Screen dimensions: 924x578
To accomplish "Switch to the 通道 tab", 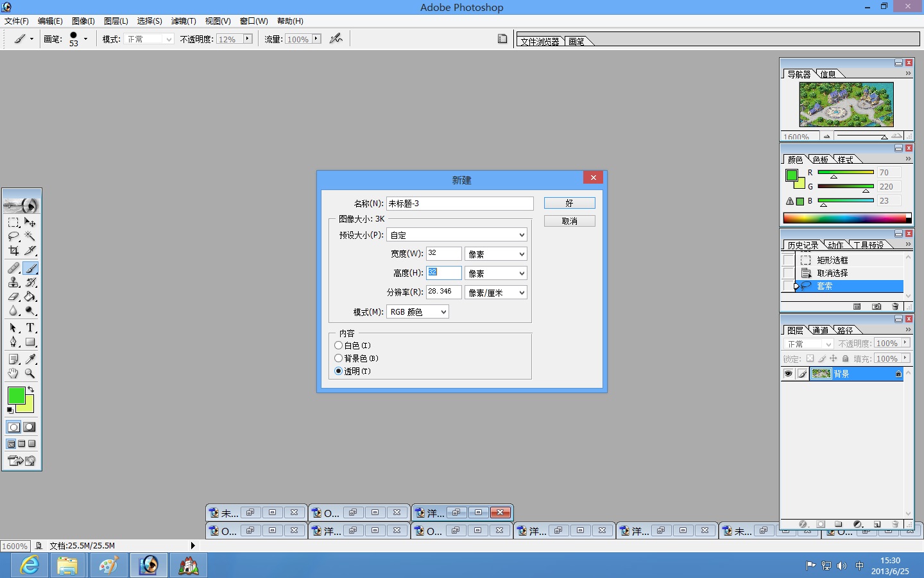I will [820, 330].
